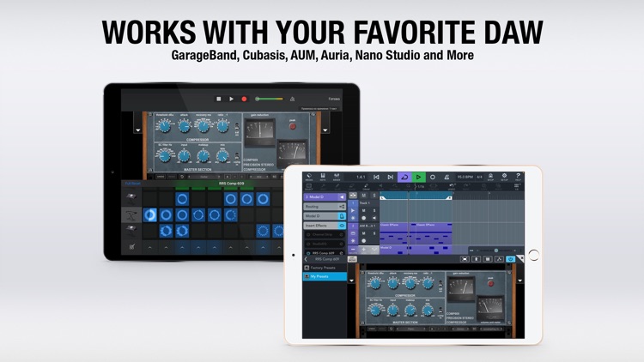The image size is (644, 362).
Task: Select RRS Comp 609 insert slot in inspector
Action: pos(325,253)
